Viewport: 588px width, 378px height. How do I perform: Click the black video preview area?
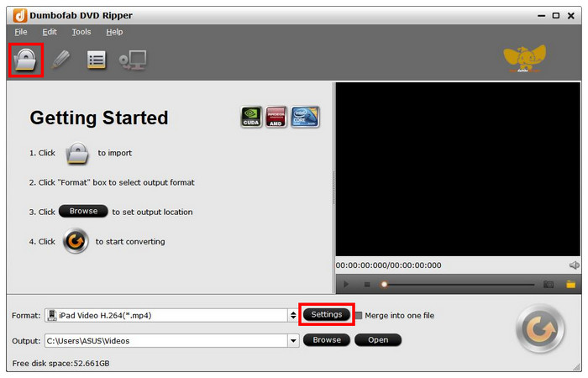pyautogui.click(x=458, y=170)
